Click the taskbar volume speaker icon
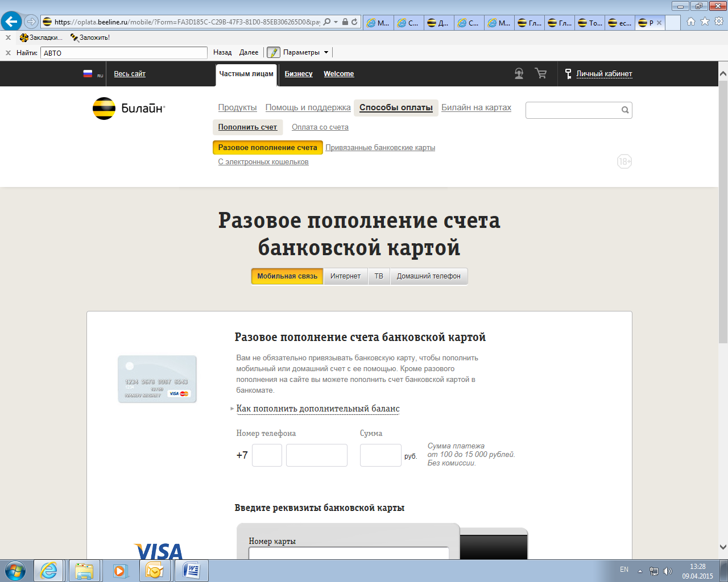 [x=668, y=571]
